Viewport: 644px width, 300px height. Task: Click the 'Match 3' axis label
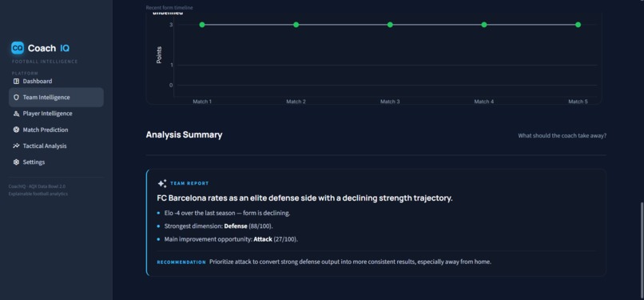390,102
